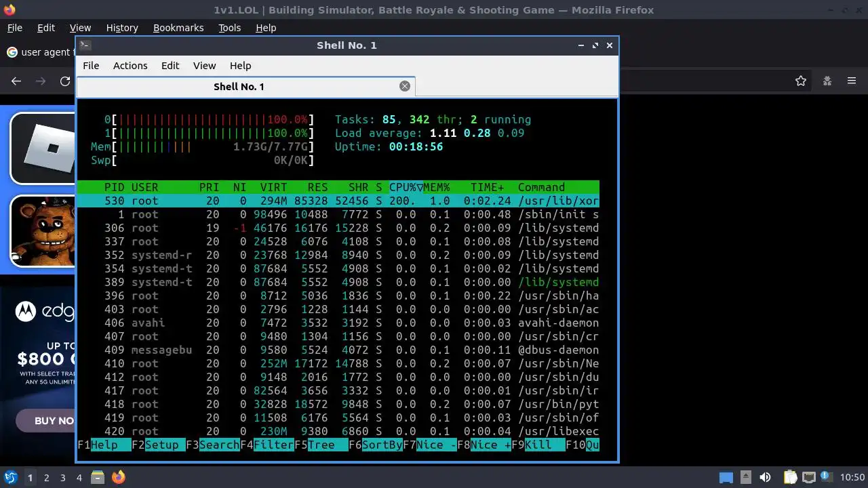This screenshot has height=488, width=868.
Task: Open the Firefox extensions icon
Action: (x=827, y=81)
